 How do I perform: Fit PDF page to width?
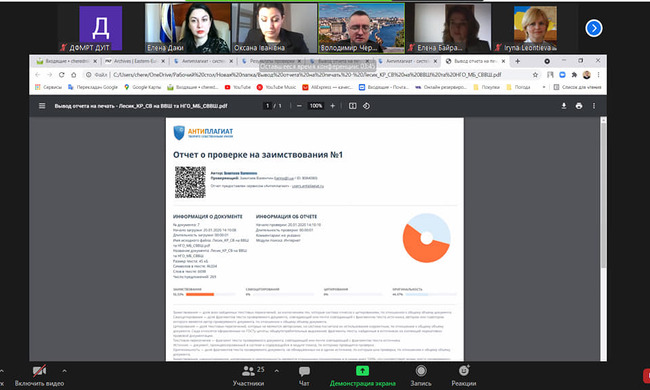pyautogui.click(x=352, y=106)
